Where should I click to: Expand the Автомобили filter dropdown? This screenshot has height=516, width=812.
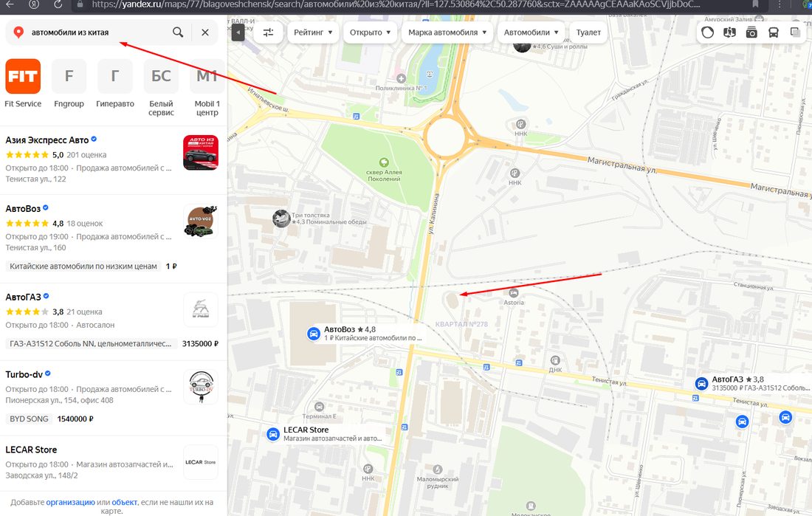531,32
